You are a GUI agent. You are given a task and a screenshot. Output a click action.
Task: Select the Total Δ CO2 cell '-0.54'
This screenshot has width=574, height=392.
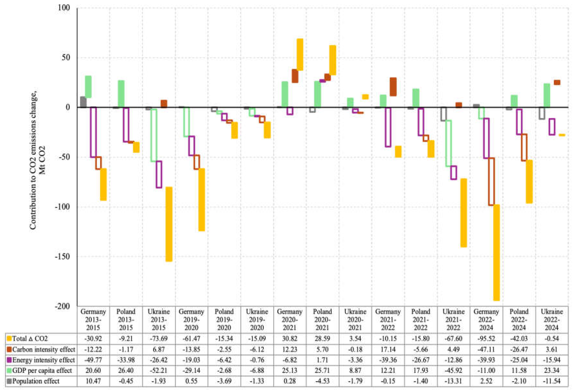(x=552, y=338)
